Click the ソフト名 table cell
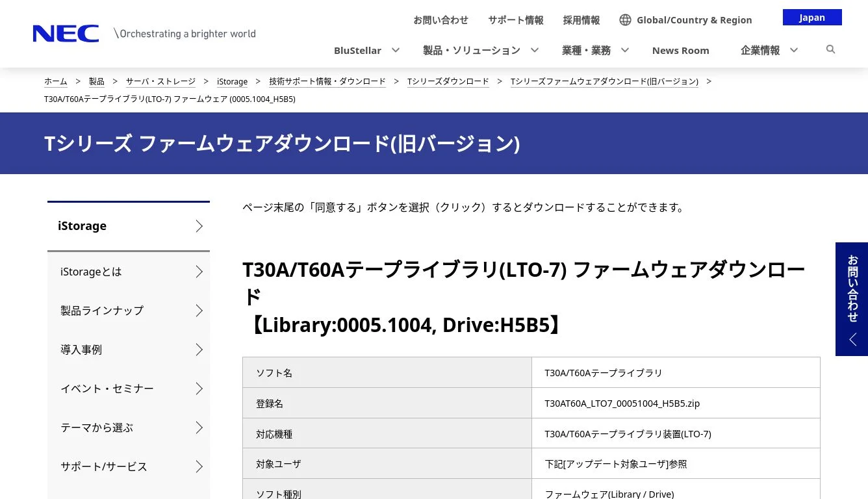The width and height of the screenshot is (868, 499). [x=387, y=373]
